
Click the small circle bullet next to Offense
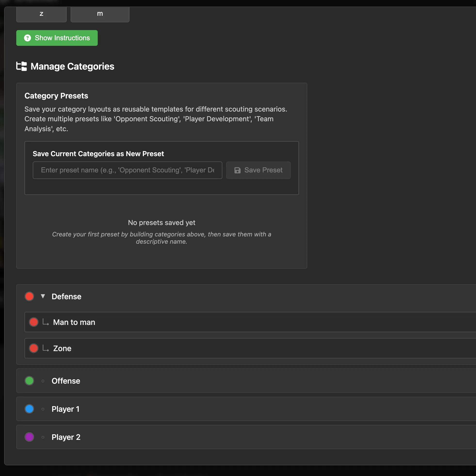tap(43, 381)
